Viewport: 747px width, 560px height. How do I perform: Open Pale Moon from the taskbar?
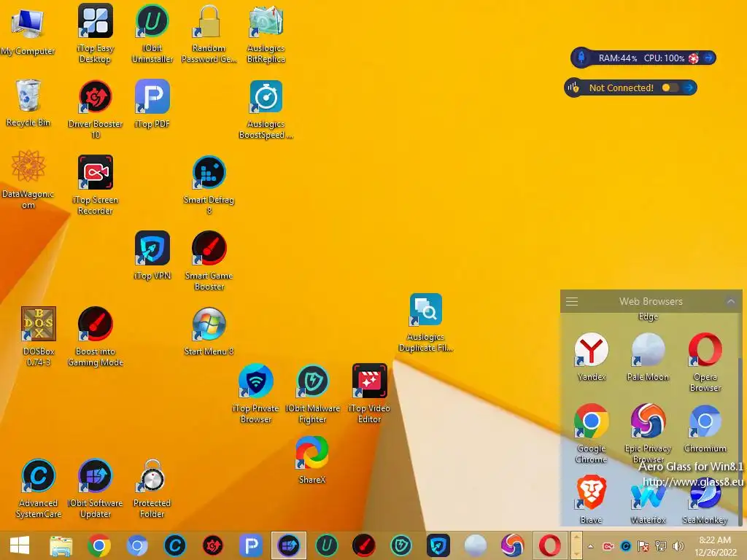click(476, 545)
